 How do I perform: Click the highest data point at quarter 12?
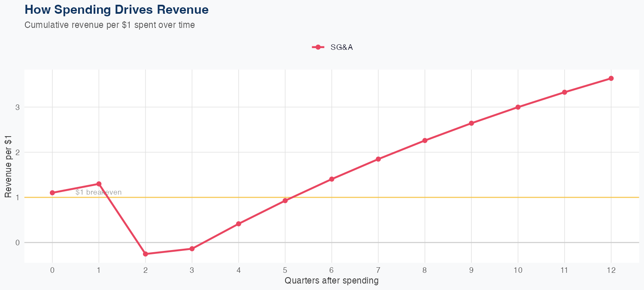point(611,78)
